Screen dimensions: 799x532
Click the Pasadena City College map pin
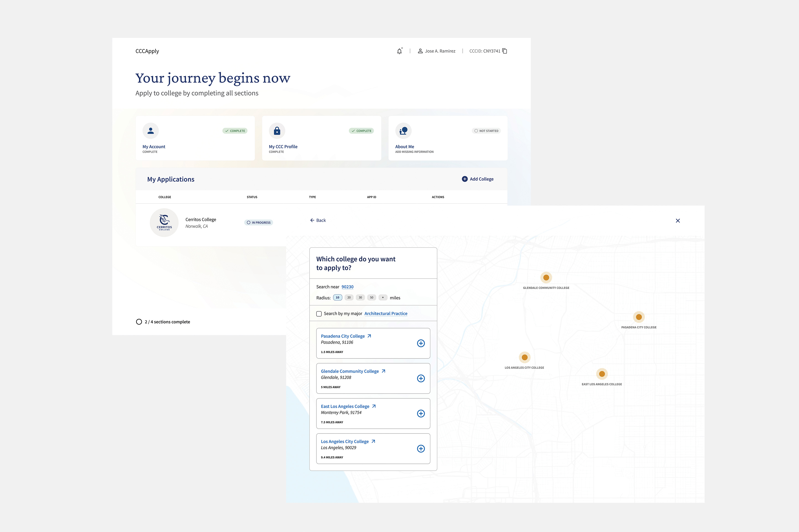[639, 317]
